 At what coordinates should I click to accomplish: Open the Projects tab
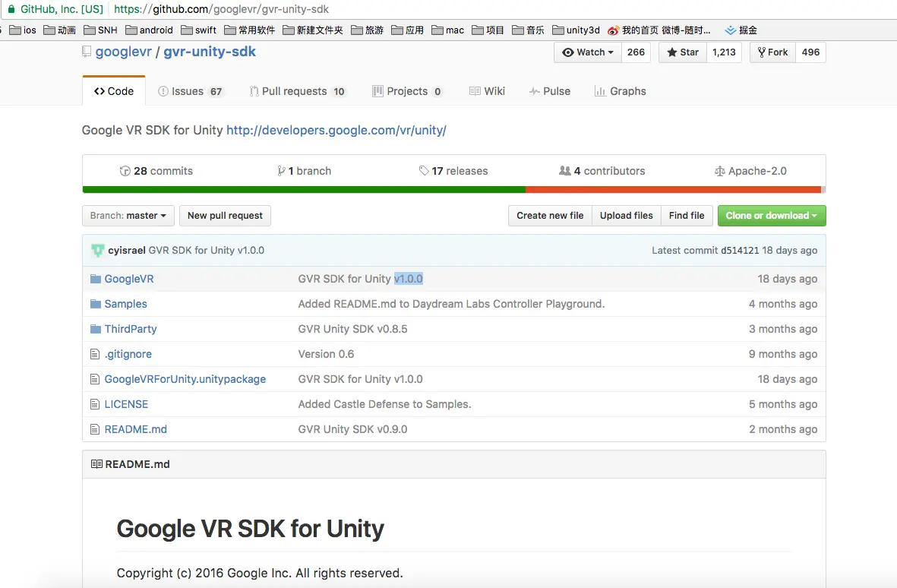click(407, 91)
